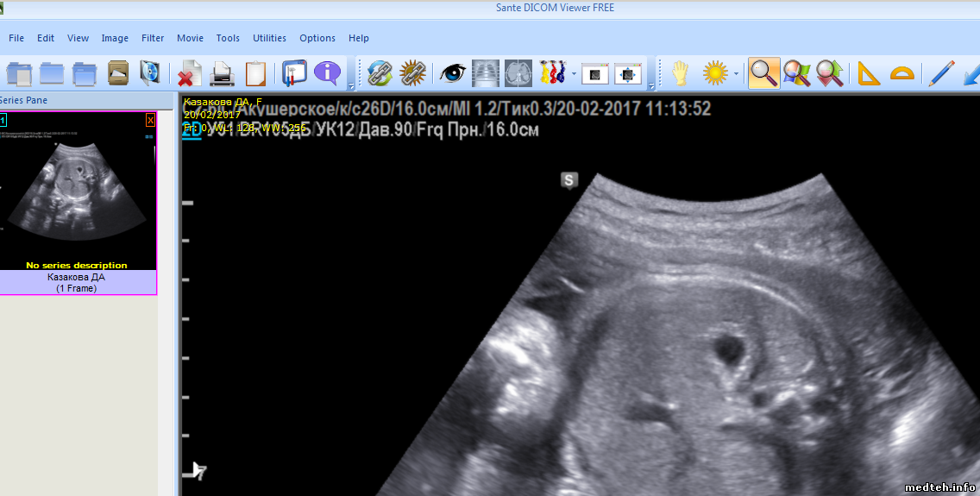Open the CD/DVD disc icon
Image resolution: width=980 pixels, height=496 pixels.
pyautogui.click(x=150, y=73)
